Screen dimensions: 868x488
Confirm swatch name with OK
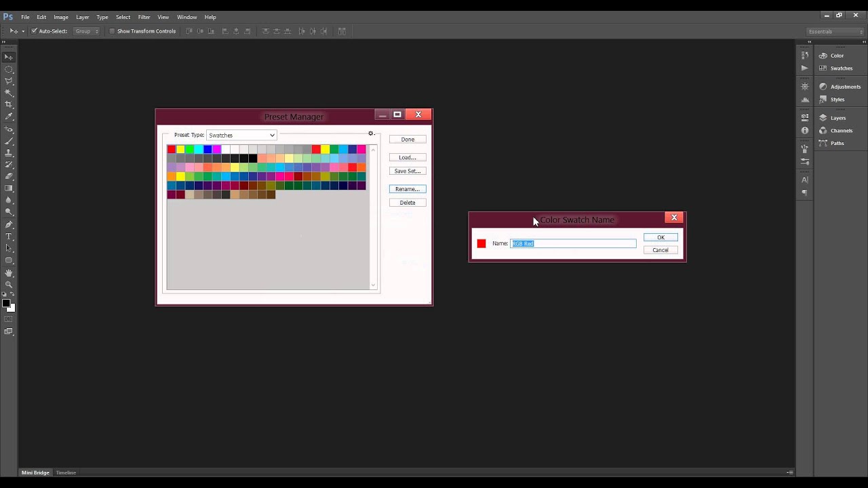pos(660,237)
